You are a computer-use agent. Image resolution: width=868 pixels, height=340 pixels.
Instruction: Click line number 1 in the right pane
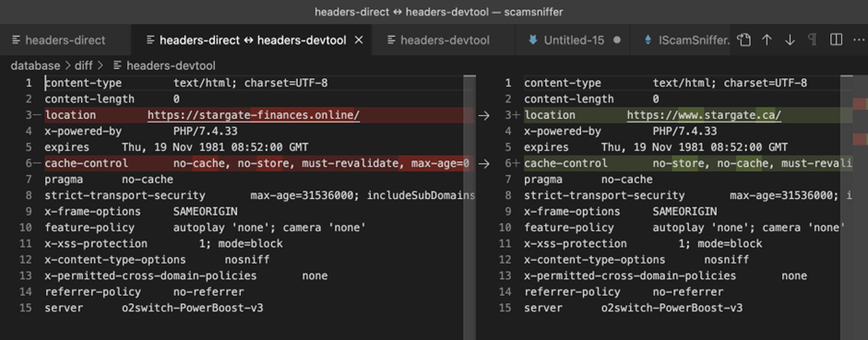tap(508, 84)
